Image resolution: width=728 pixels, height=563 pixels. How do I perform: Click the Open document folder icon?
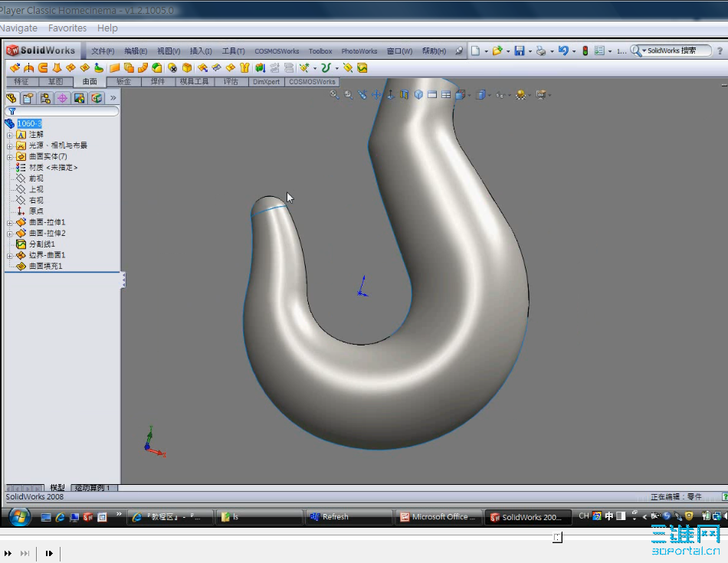click(x=497, y=51)
